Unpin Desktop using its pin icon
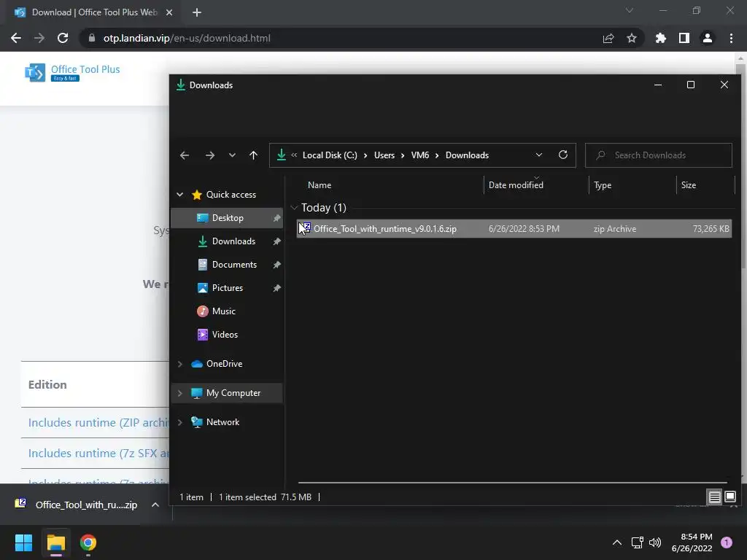 pyautogui.click(x=276, y=217)
